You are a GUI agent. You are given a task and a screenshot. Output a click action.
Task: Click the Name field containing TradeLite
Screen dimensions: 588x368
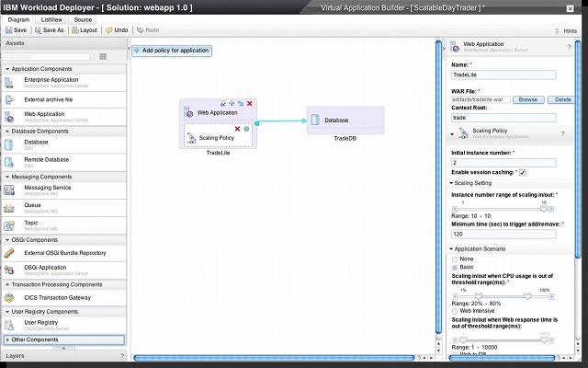coord(503,75)
